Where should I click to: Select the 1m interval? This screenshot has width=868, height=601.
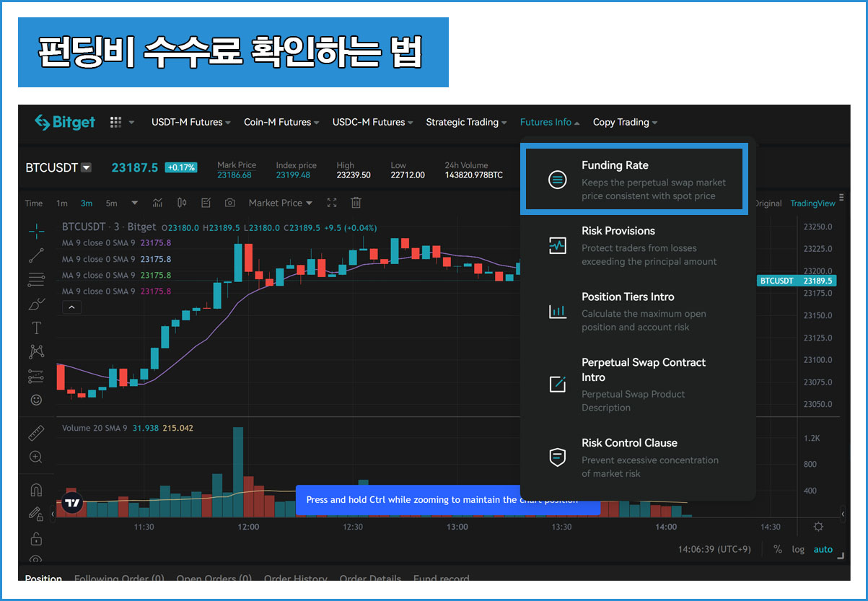62,203
